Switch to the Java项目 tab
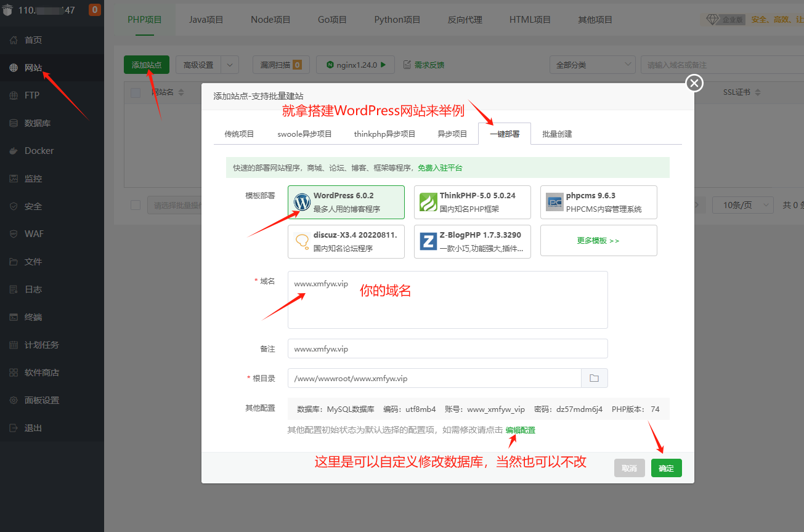Image resolution: width=804 pixels, height=532 pixels. pyautogui.click(x=206, y=20)
